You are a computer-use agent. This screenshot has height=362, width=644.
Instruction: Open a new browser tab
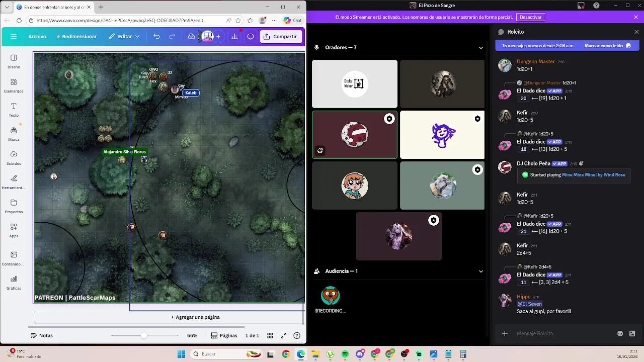101,7
